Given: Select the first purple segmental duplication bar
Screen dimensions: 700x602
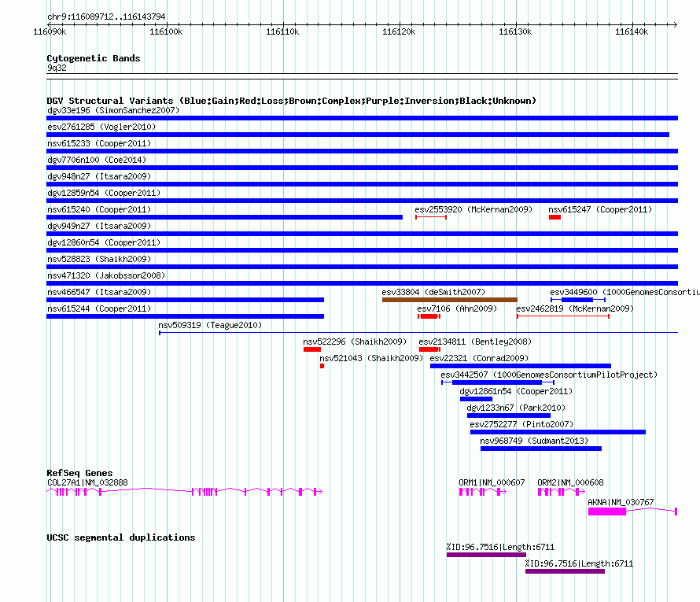Looking at the screenshot, I should (487, 555).
